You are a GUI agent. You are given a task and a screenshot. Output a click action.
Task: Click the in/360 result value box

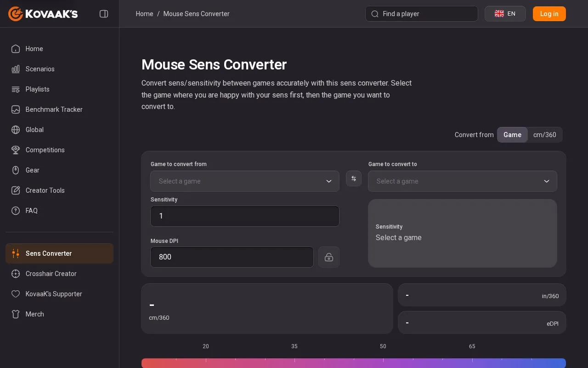(x=482, y=295)
